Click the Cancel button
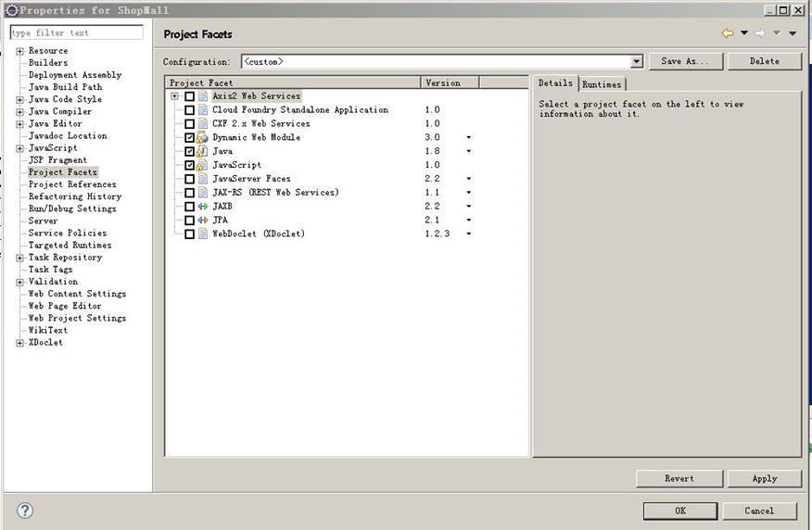 (x=759, y=511)
